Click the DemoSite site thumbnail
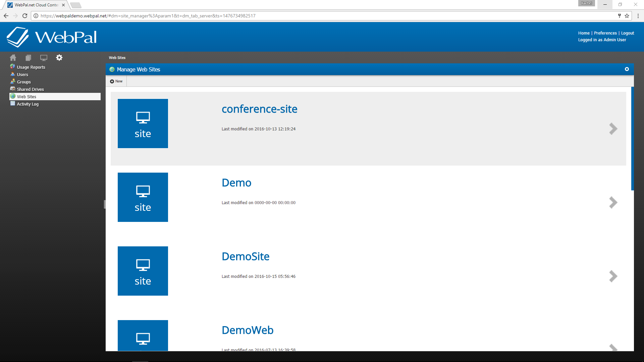The image size is (644, 362). tap(143, 271)
